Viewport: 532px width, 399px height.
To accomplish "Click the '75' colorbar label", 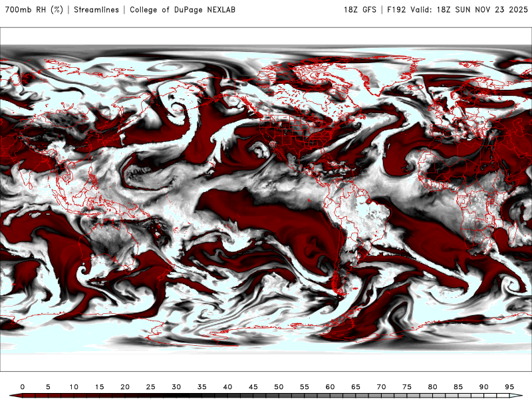I will point(407,387).
